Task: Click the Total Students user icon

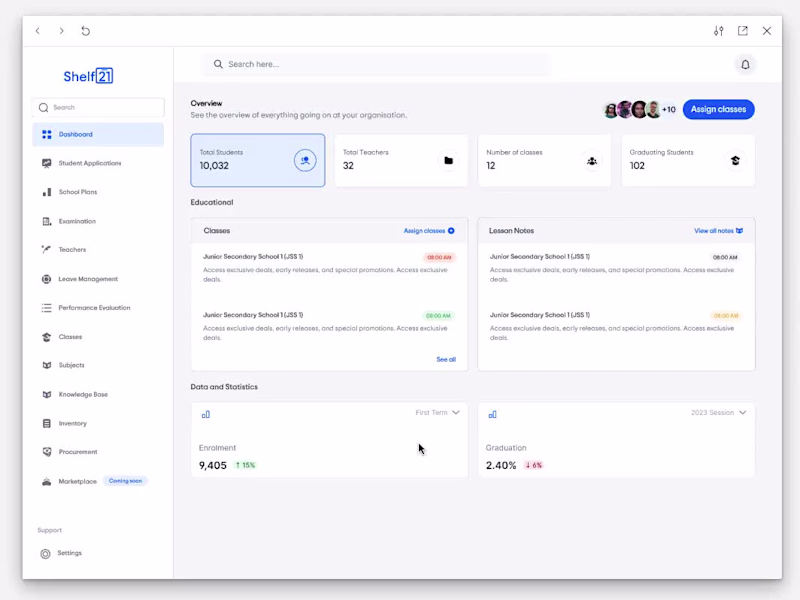Action: coord(305,160)
